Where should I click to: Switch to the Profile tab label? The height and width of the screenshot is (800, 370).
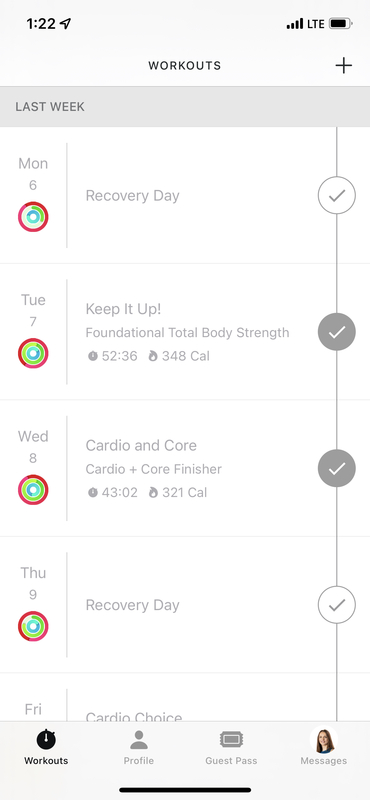tap(139, 761)
